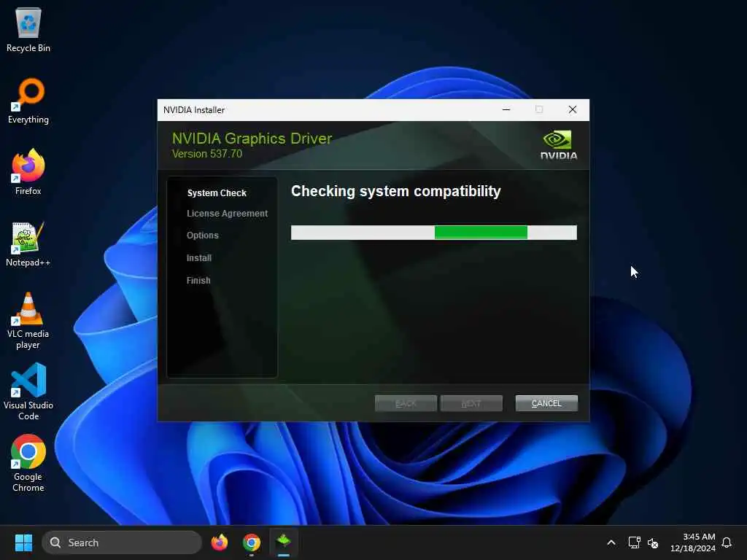Image resolution: width=747 pixels, height=560 pixels.
Task: Select the Options step in sidebar
Action: 203,236
